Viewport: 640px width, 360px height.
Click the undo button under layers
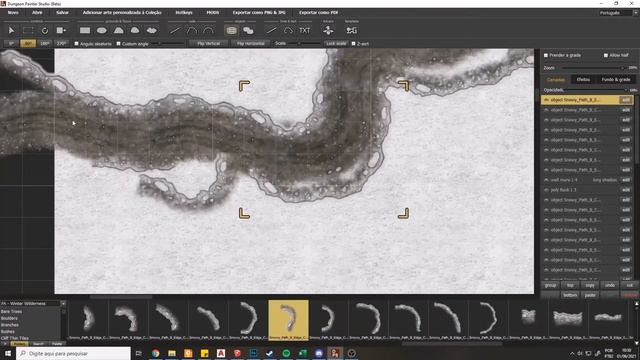[x=610, y=285]
